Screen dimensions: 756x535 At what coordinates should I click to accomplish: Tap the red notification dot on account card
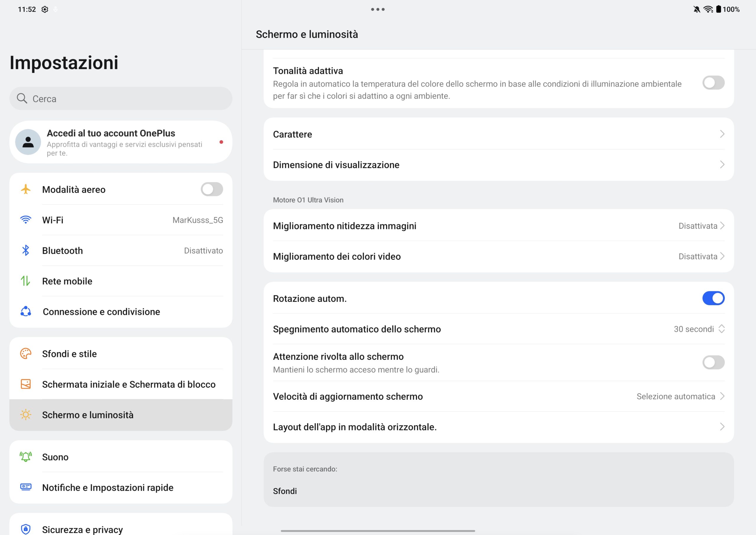(x=221, y=142)
